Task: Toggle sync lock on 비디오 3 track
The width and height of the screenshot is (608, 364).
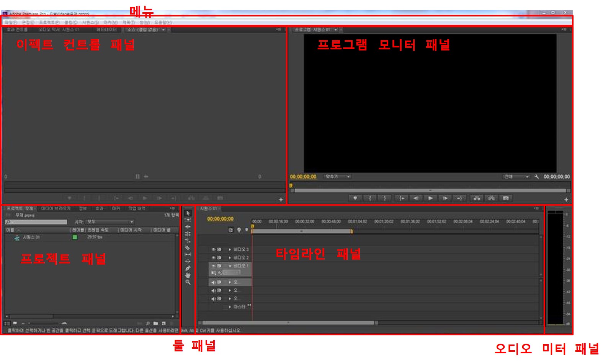Action: [219, 249]
